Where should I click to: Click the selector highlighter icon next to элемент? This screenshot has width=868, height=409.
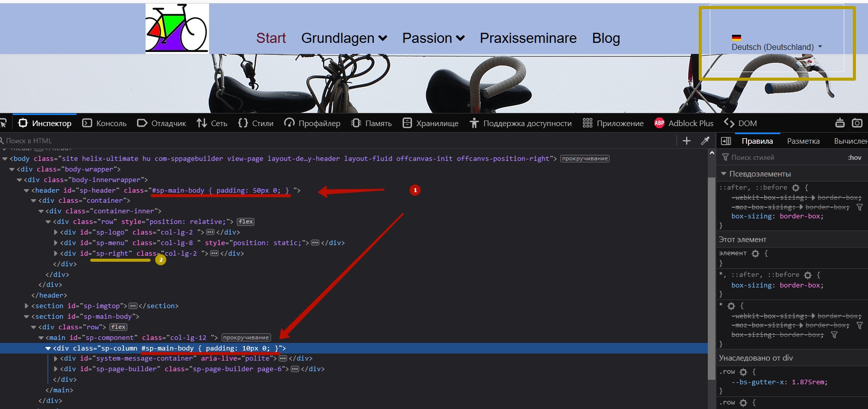coord(755,254)
